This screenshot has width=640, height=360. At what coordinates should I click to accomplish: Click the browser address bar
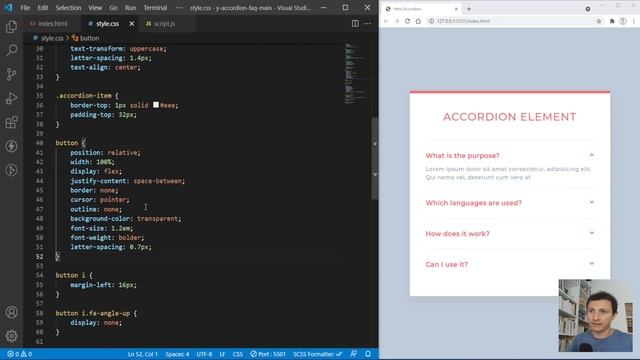510,21
